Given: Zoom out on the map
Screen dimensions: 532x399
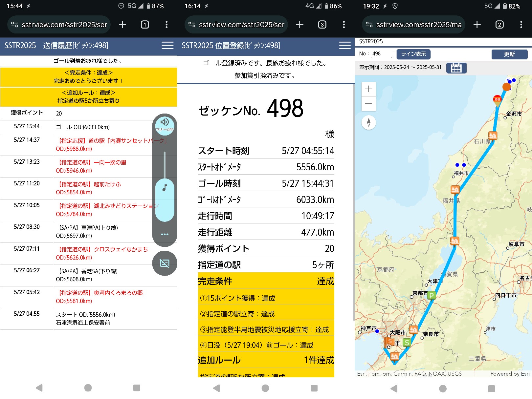Looking at the screenshot, I should (x=368, y=104).
